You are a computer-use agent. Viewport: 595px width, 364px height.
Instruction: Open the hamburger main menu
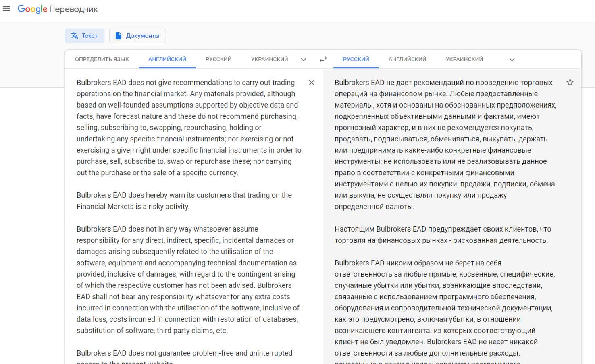tap(6, 9)
